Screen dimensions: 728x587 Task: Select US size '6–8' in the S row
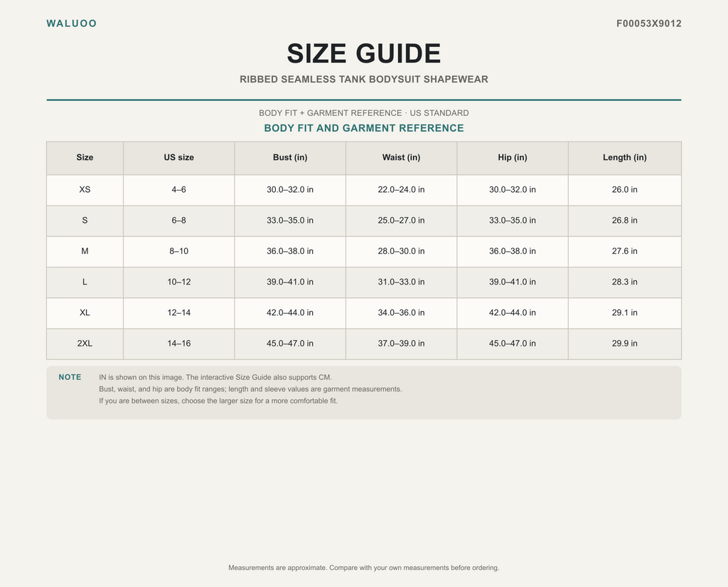tap(178, 221)
